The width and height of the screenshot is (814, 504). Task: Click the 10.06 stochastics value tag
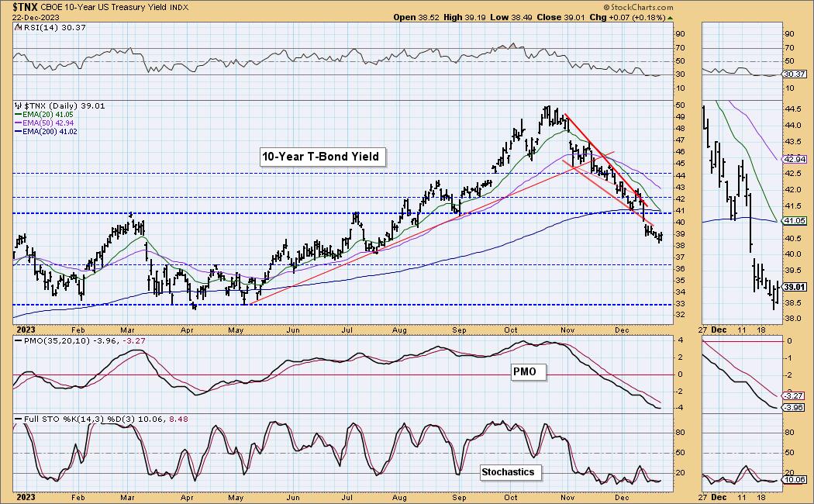click(795, 480)
